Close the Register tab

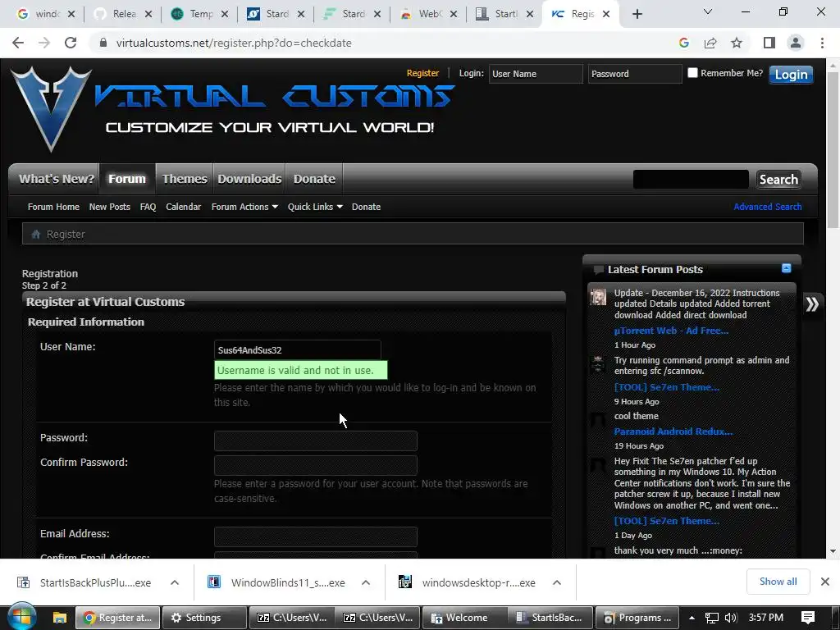(606, 14)
